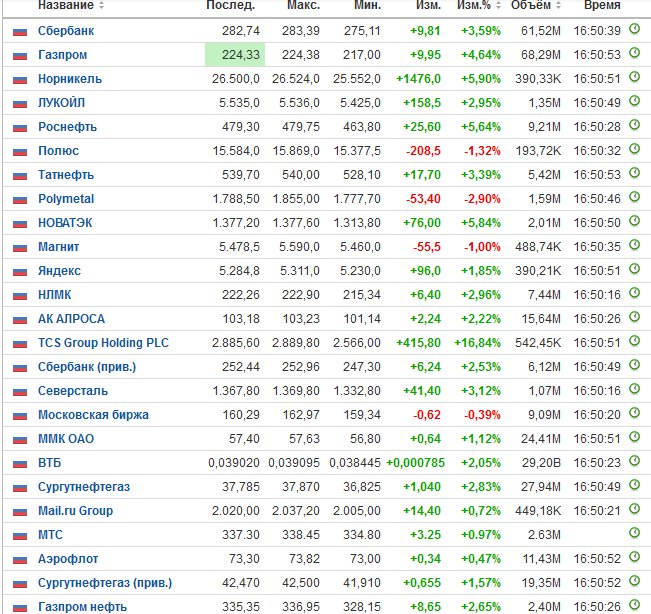Screen dimensions: 651x614
Task: Open the Норникель stock link
Action: click(x=70, y=79)
